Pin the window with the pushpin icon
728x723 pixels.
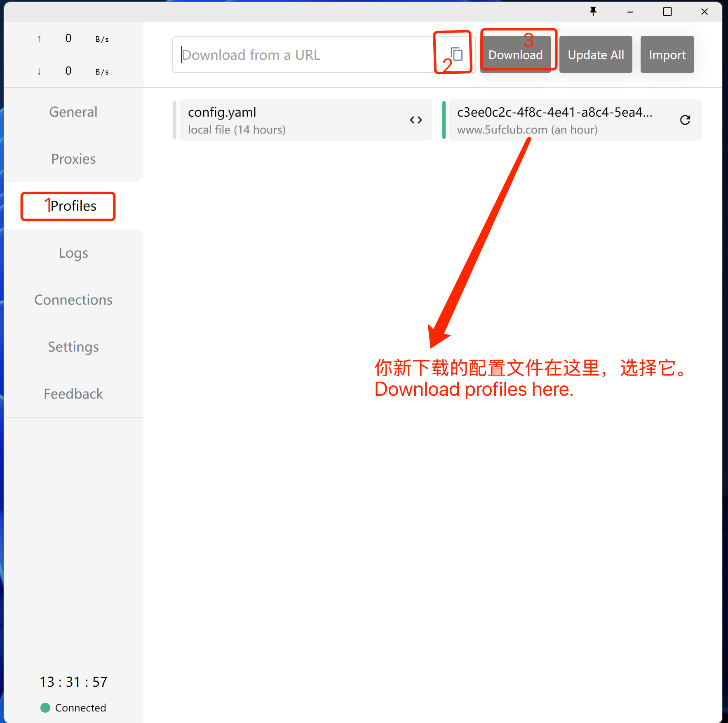coord(593,12)
